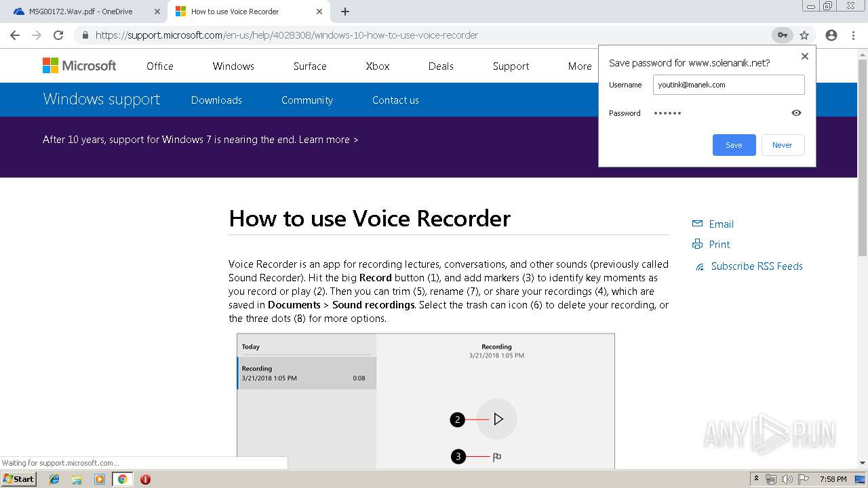This screenshot has width=868, height=488.
Task: Click the volume speaker tray icon
Action: tap(787, 479)
